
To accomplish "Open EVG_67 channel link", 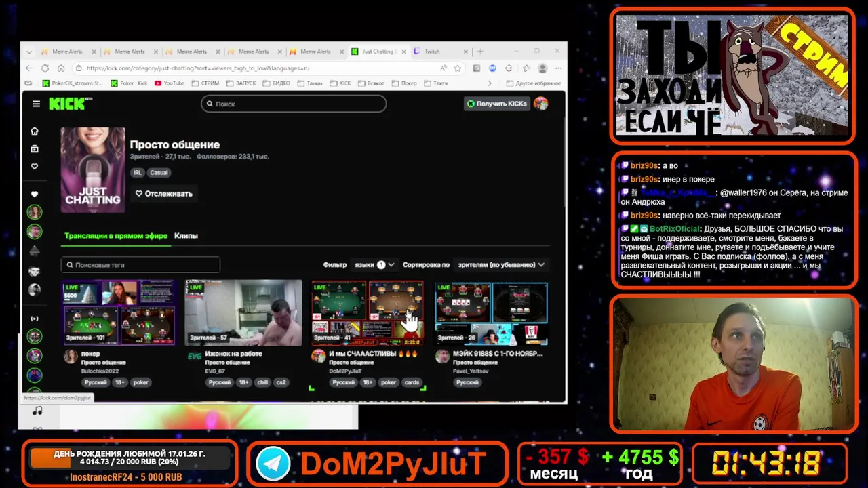I will coord(215,371).
